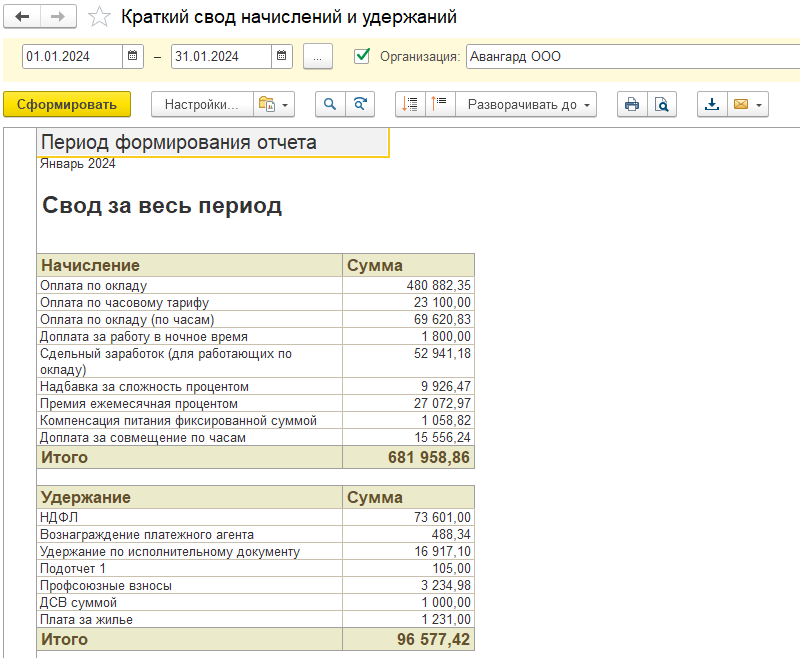Click the find next icon
Viewport: 800px width, 658px height.
[360, 105]
